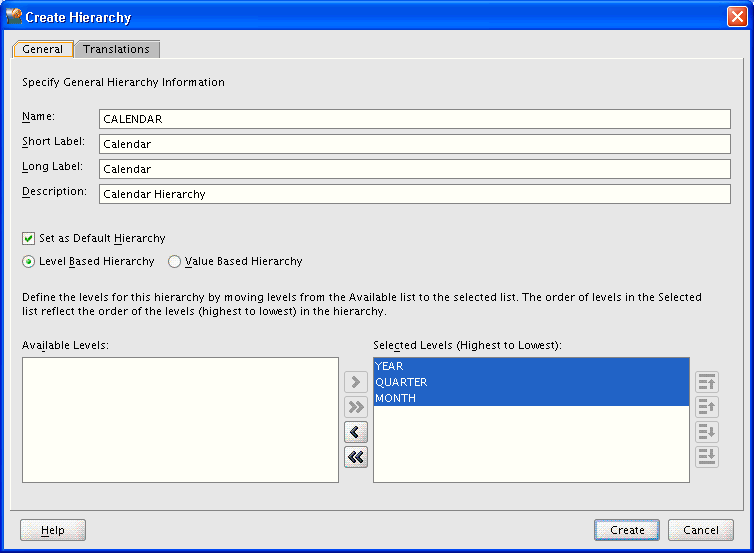
Task: Select YEAR in Selected Levels list
Action: pyautogui.click(x=531, y=366)
